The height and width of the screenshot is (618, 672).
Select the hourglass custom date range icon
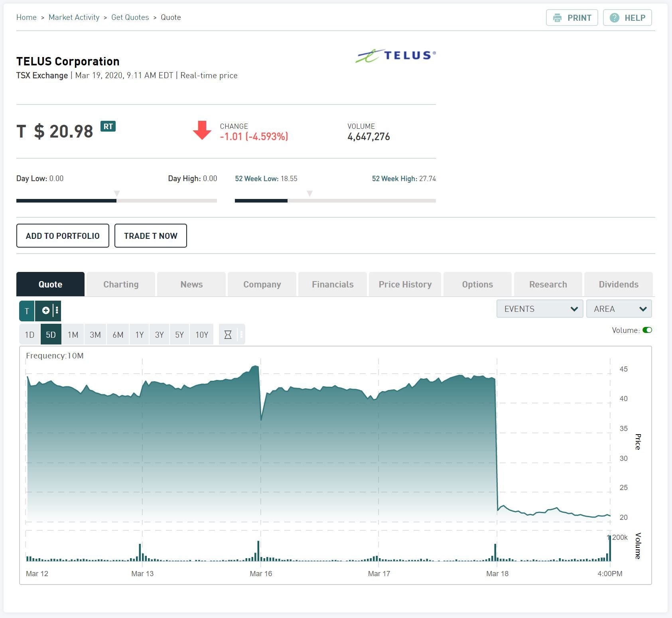pos(227,335)
